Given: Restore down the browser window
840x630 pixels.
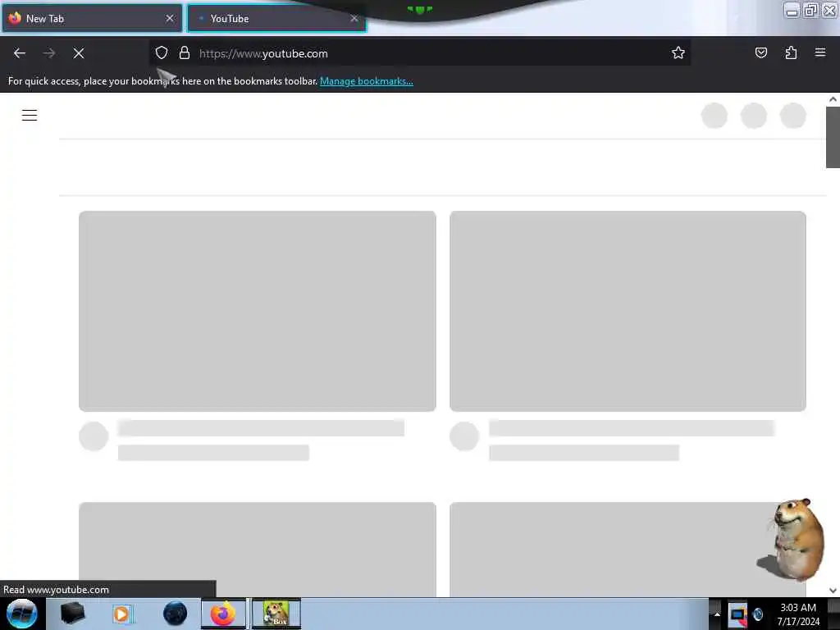Looking at the screenshot, I should 811,10.
